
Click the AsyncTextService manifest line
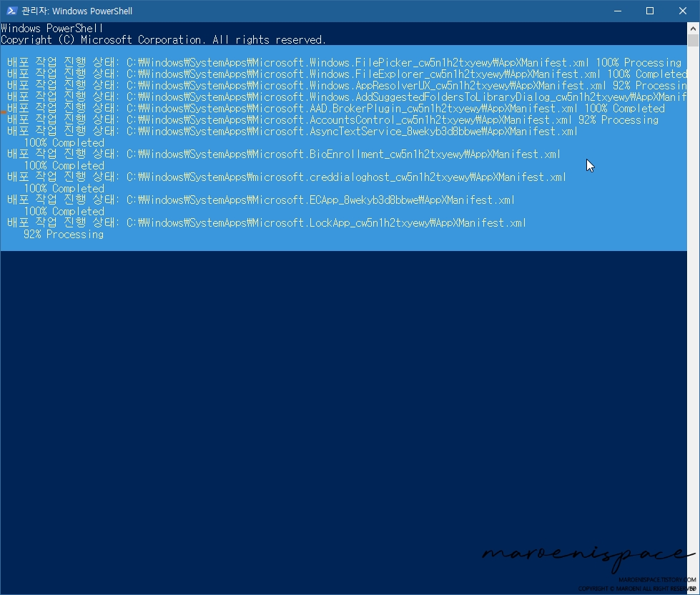pos(292,132)
